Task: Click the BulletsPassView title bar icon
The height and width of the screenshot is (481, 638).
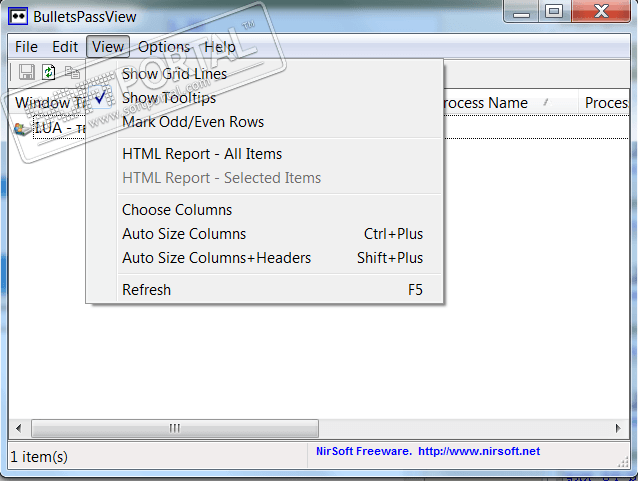Action: pyautogui.click(x=17, y=13)
